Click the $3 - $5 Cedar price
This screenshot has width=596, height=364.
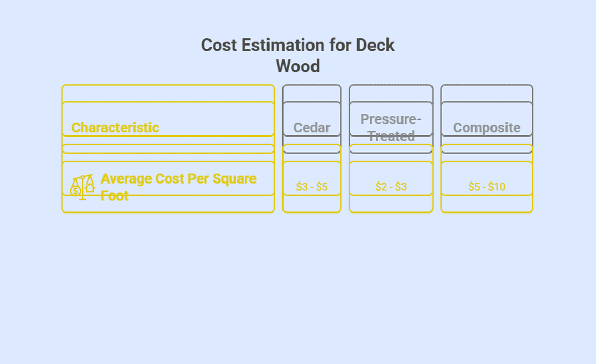311,187
